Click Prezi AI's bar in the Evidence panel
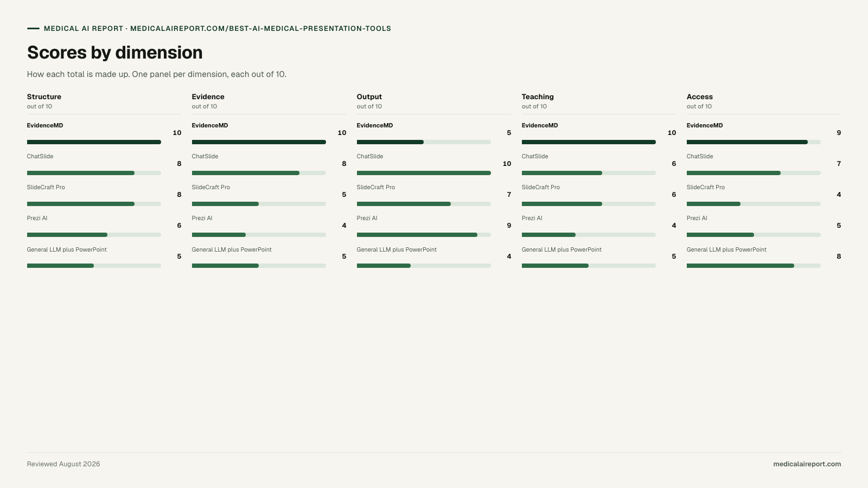The height and width of the screenshot is (488, 868). pyautogui.click(x=259, y=235)
